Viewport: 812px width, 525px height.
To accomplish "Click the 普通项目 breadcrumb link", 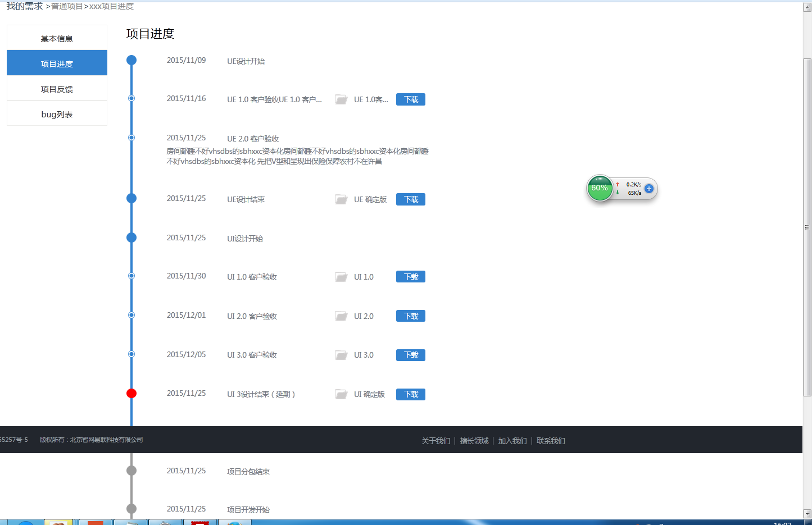I will 67,6.
